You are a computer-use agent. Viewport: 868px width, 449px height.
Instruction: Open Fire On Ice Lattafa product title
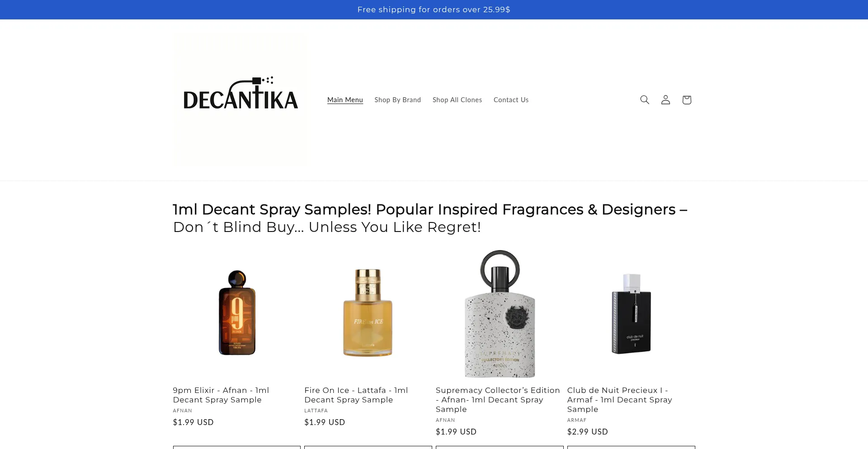(x=356, y=395)
